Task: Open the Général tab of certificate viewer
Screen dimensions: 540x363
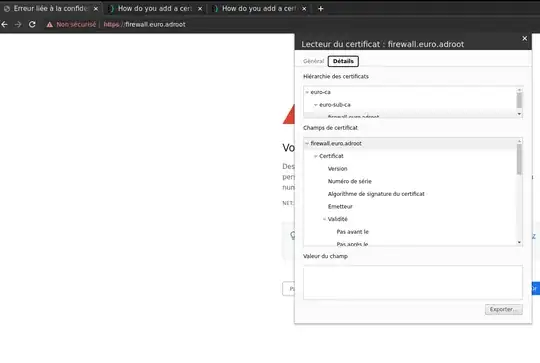Action: (313, 61)
